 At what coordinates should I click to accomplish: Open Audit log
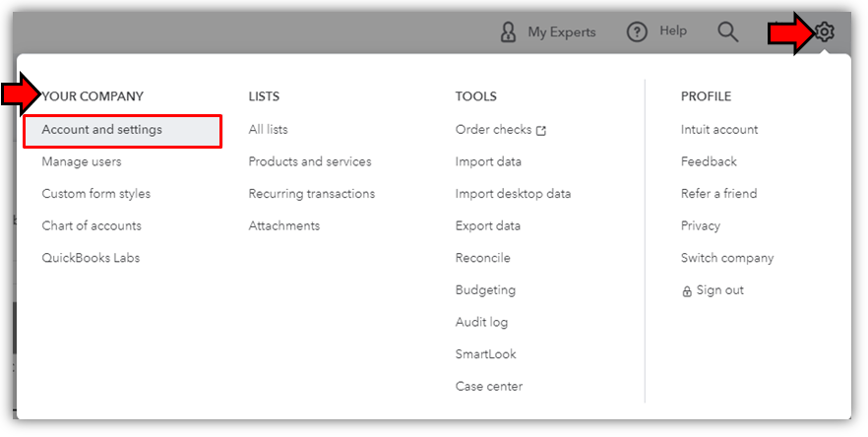click(481, 323)
